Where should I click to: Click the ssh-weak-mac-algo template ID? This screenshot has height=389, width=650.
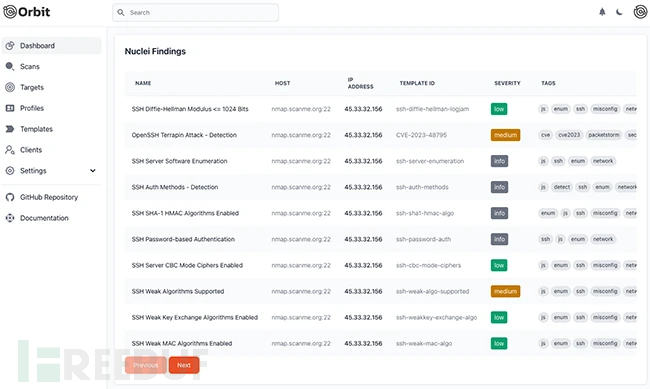[x=424, y=343]
